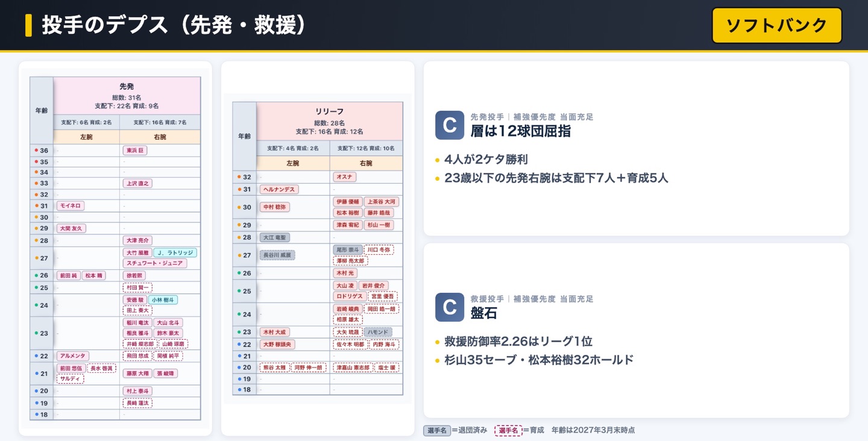This screenshot has width=868, height=441.
Task: Click the 松本 裕樹 reliever chip
Action: (x=348, y=213)
